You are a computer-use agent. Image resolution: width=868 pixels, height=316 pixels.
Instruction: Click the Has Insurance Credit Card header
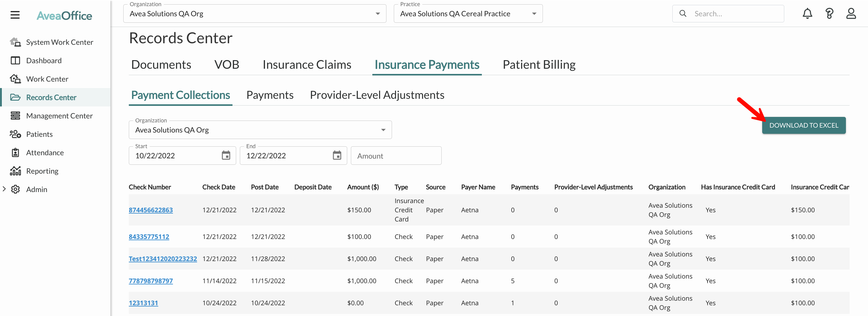738,187
